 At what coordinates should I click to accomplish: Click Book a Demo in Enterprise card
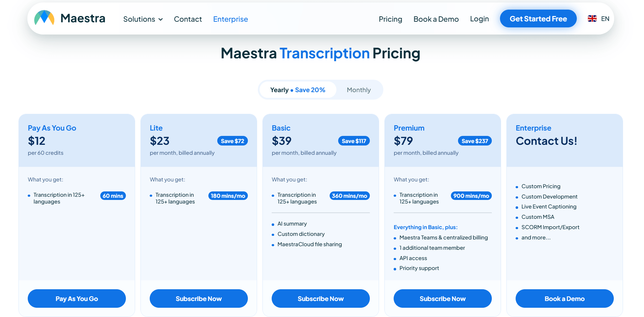click(565, 298)
